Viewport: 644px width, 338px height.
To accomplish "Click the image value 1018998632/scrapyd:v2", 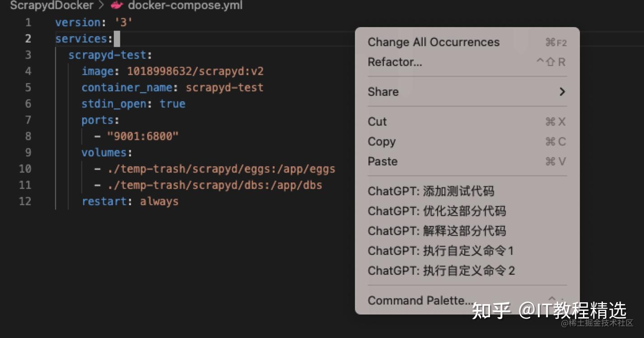I will coord(195,71).
